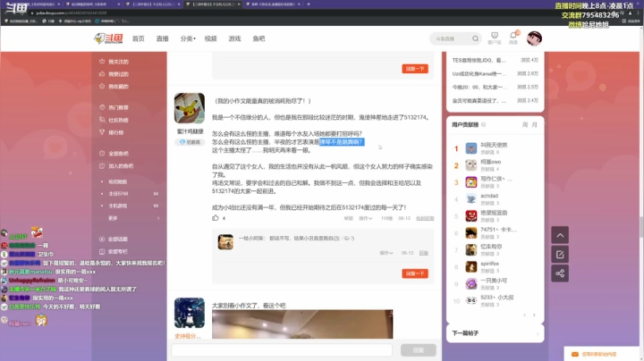Screen dimensions: 644x361
Task: Go to next page of contribution ranking
Action: [x=534, y=315]
